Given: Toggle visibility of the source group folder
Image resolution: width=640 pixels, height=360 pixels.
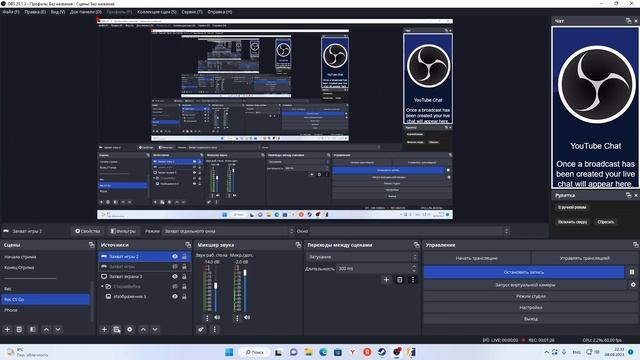Looking at the screenshot, I should [175, 287].
